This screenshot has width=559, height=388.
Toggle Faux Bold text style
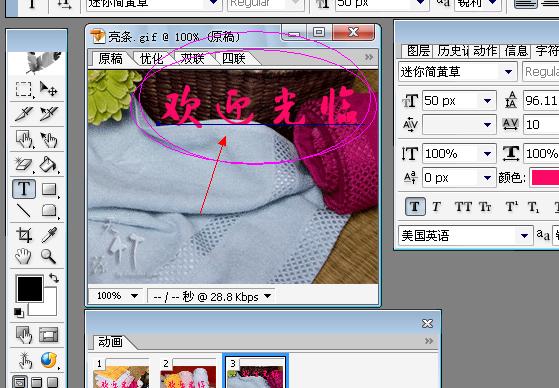click(x=415, y=207)
